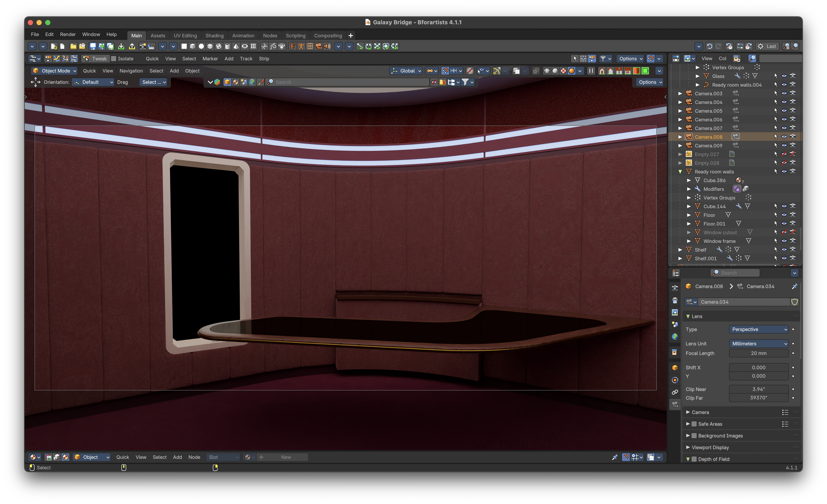Click the save file floppy icon
This screenshot has height=504, width=827.
coord(93,46)
